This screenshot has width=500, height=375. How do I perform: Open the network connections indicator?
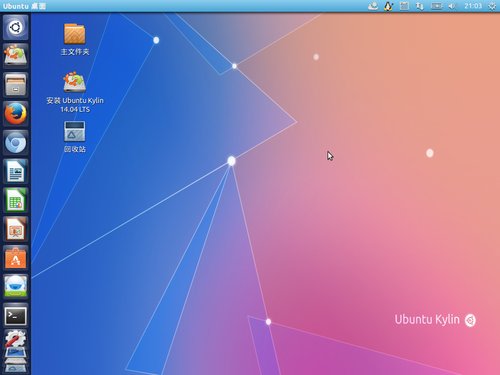pyautogui.click(x=420, y=6)
